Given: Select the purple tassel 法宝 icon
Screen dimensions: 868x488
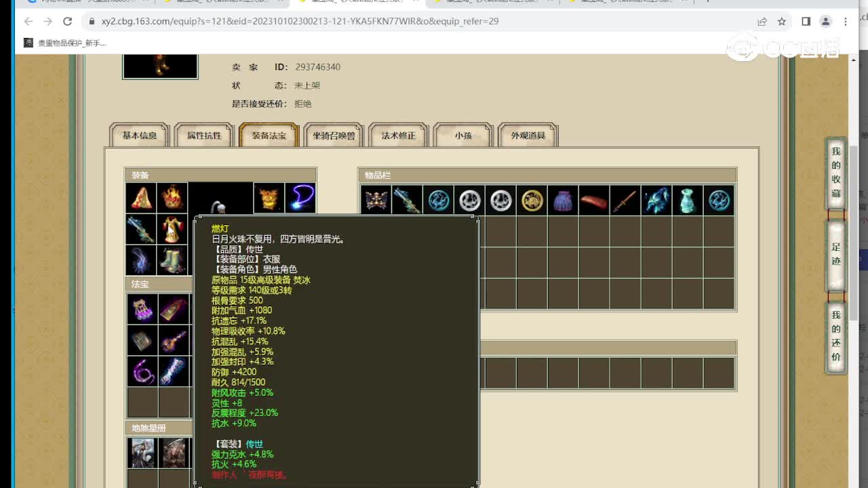Looking at the screenshot, I should click(x=142, y=308).
